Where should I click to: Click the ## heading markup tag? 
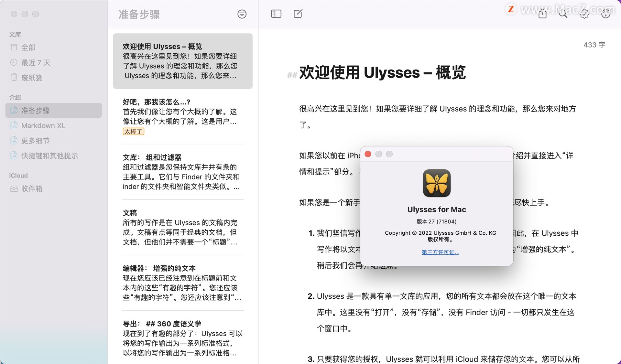click(x=292, y=75)
